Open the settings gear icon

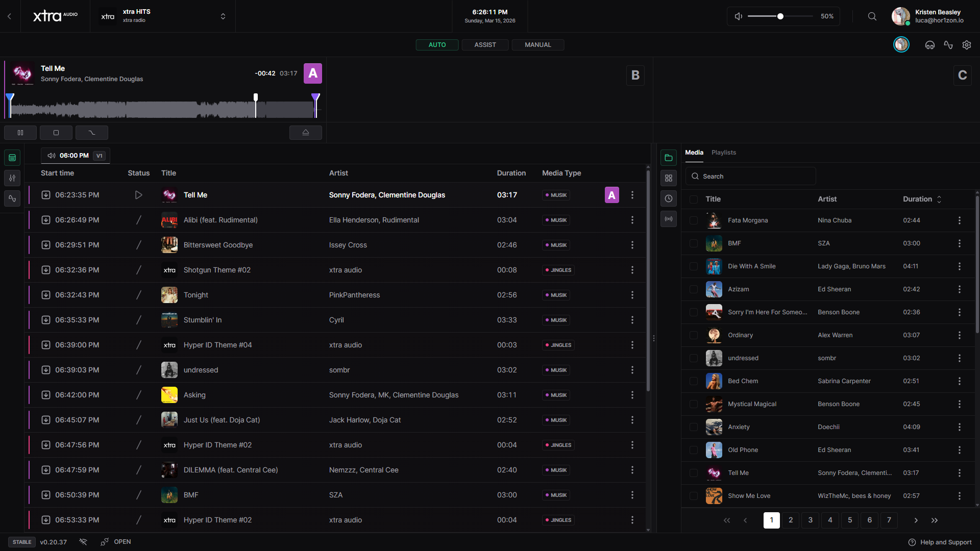pos(966,45)
